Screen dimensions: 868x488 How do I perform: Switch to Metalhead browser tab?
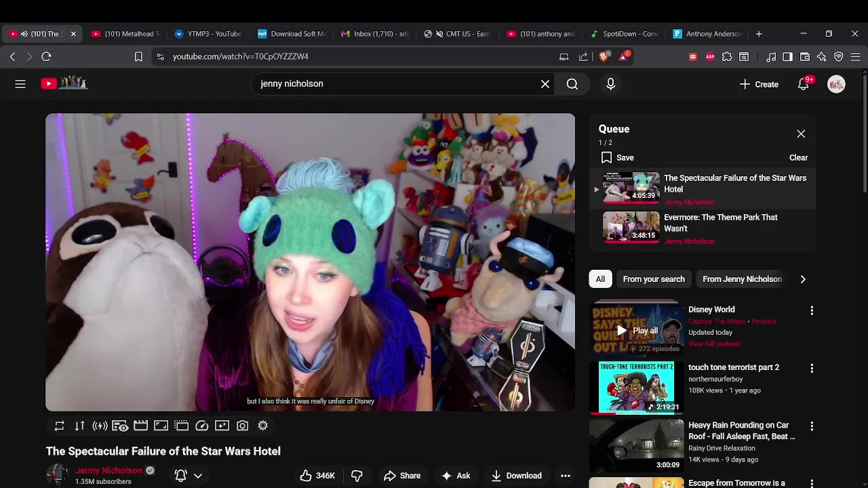coord(126,34)
